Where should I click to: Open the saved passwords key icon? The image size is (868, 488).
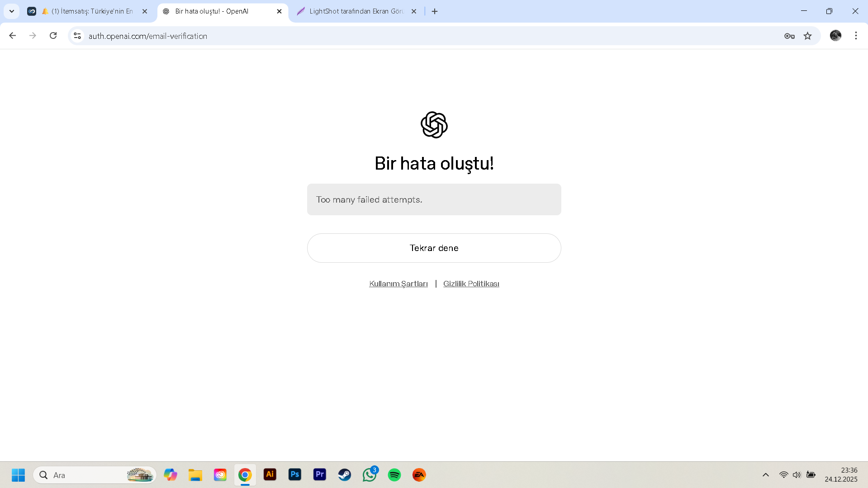[x=789, y=36]
